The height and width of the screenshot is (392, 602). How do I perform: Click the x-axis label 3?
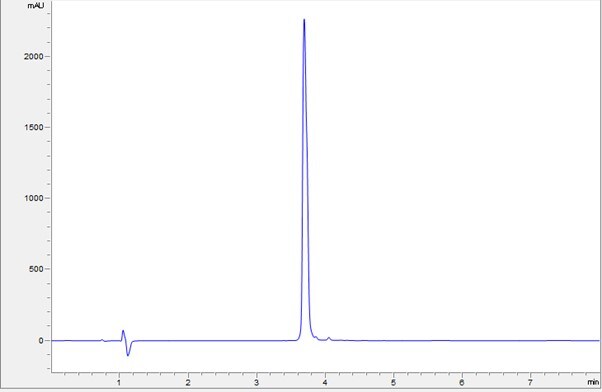coord(256,382)
